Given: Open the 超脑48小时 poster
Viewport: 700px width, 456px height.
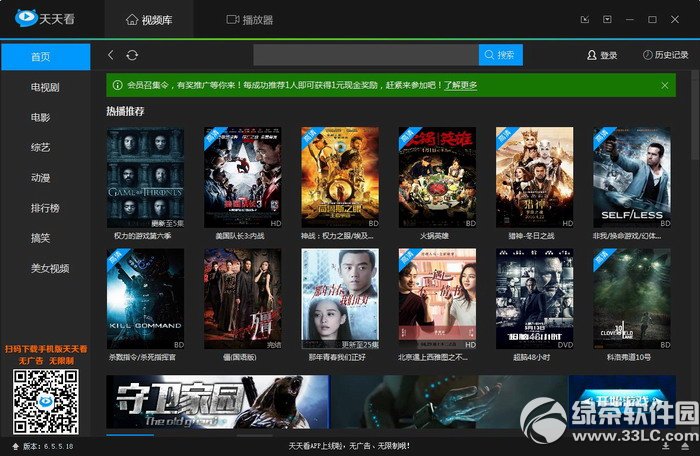Looking at the screenshot, I should click(x=535, y=299).
